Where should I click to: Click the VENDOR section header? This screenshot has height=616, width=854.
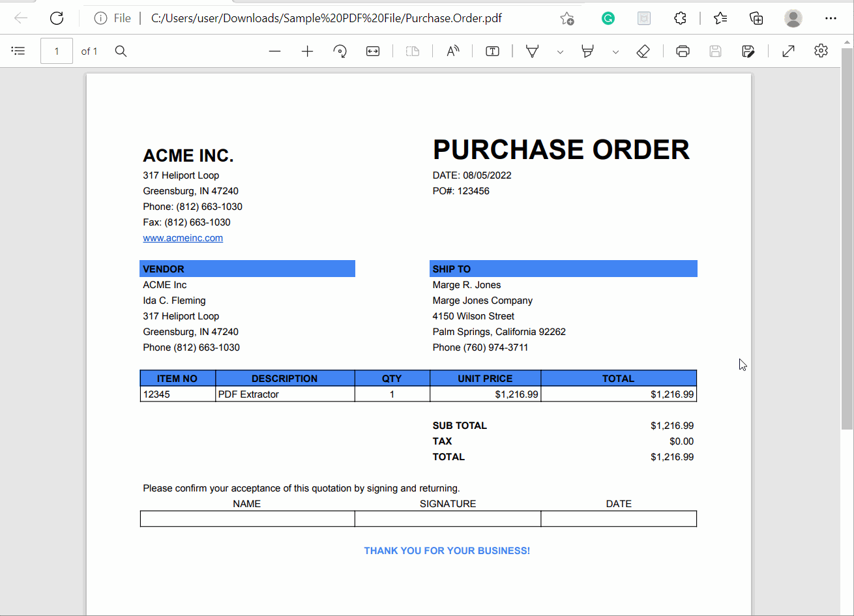pos(247,269)
